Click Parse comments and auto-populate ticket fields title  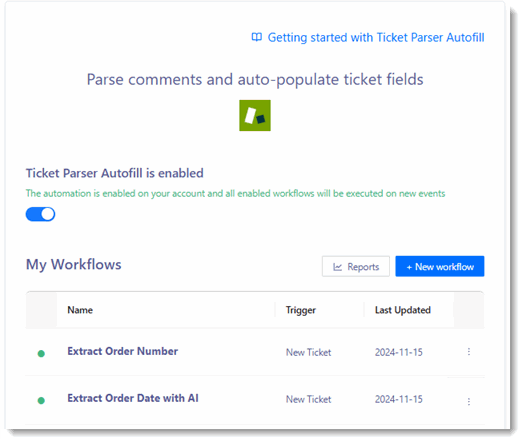(x=255, y=80)
